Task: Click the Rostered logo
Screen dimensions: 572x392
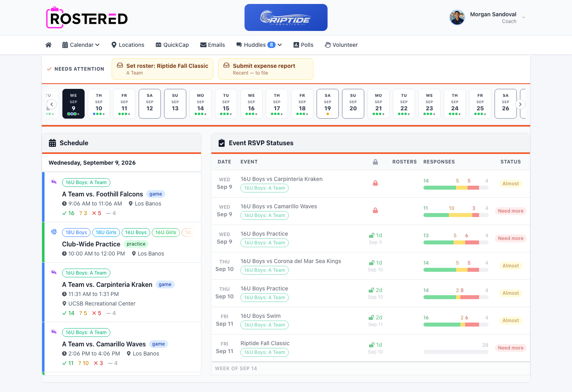Action: click(x=87, y=18)
